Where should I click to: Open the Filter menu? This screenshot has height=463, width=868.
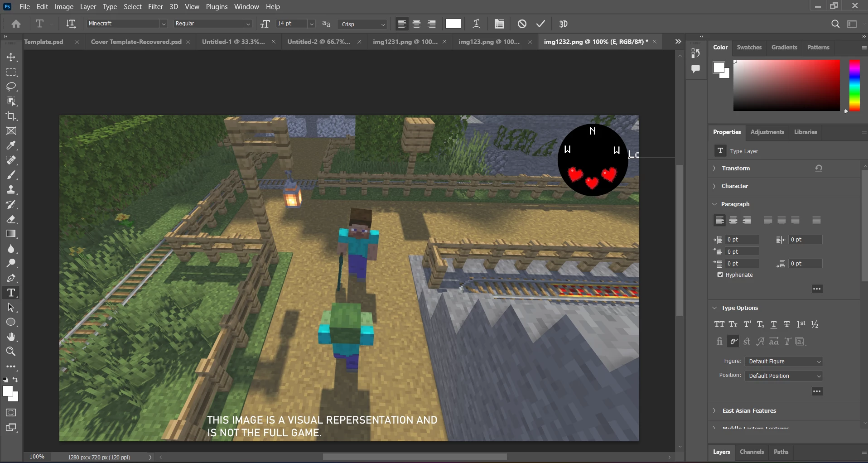tap(155, 7)
